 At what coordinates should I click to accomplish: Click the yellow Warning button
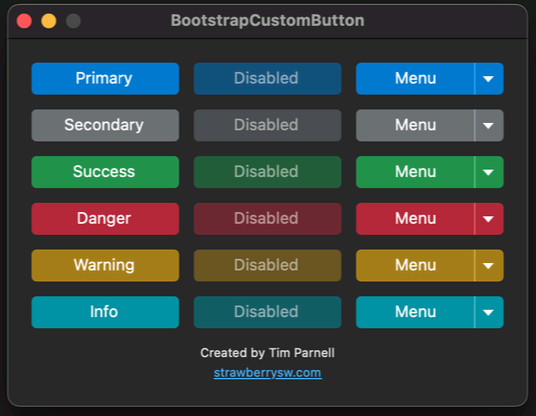(105, 265)
